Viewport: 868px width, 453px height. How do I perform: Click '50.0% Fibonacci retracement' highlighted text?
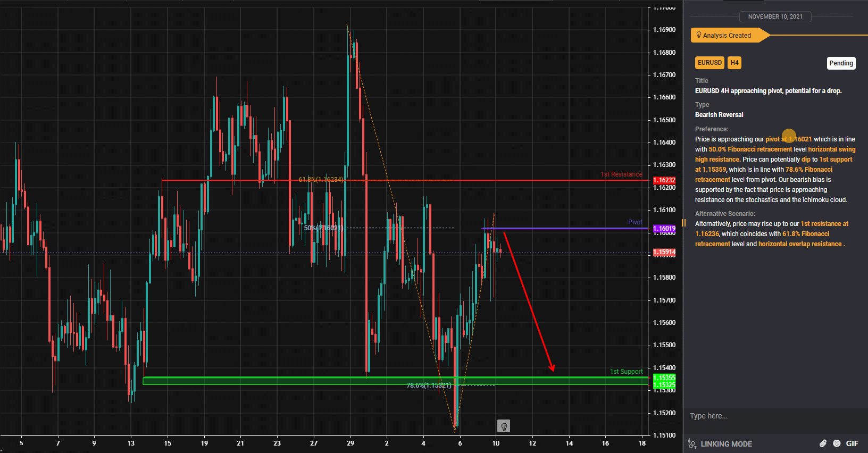tap(750, 149)
